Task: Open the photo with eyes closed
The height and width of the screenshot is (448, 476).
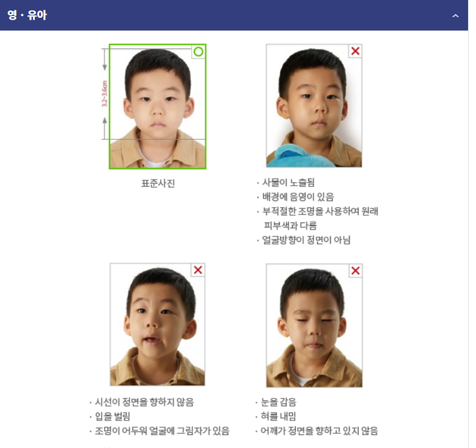Action: (x=314, y=325)
